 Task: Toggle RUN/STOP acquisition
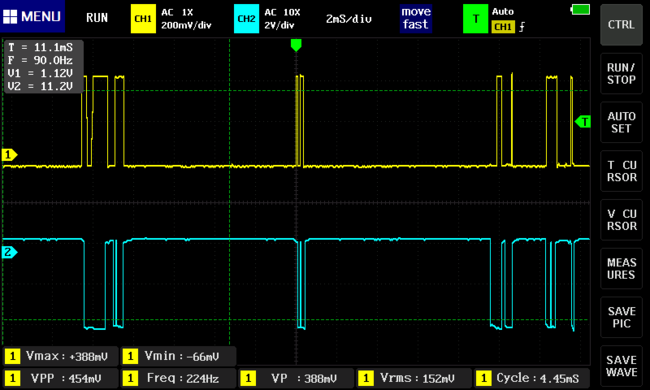tap(621, 74)
